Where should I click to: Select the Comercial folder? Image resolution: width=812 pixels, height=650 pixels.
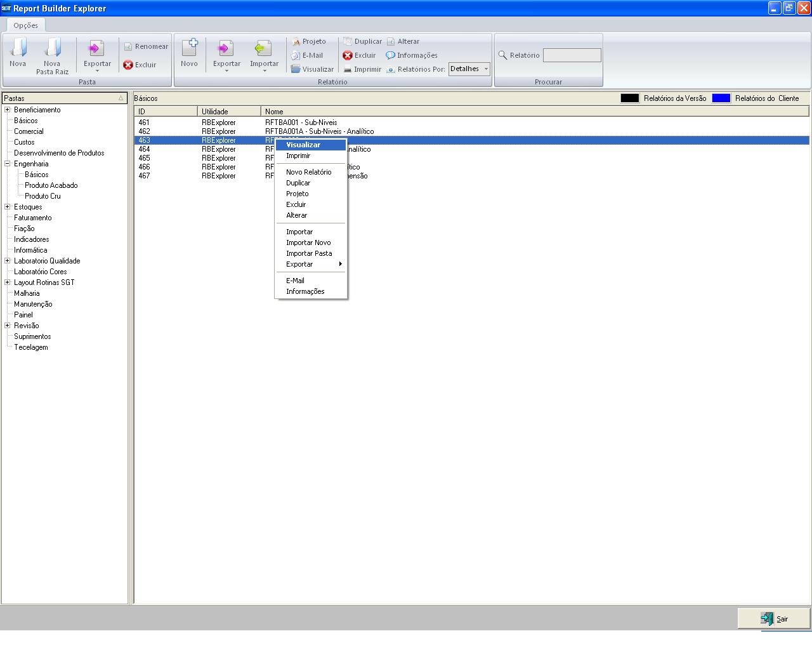point(29,131)
